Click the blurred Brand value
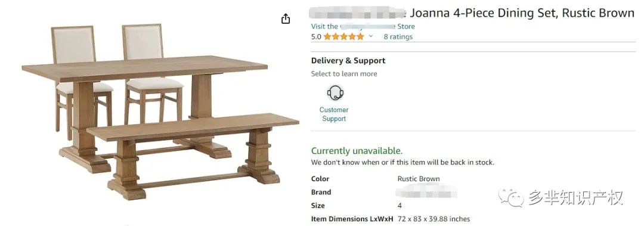The width and height of the screenshot is (644, 226). pos(426,192)
